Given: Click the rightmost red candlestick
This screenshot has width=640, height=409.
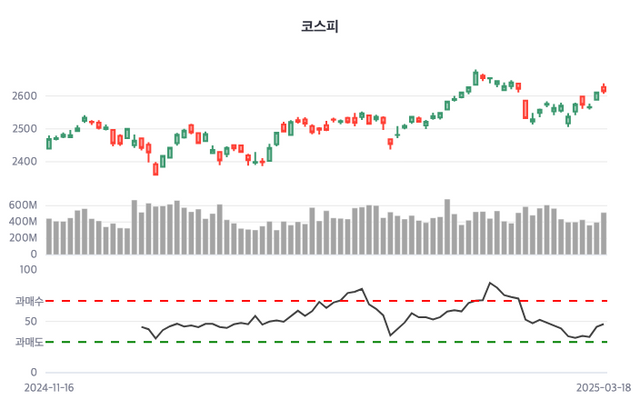Looking at the screenshot, I should pyautogui.click(x=604, y=89).
